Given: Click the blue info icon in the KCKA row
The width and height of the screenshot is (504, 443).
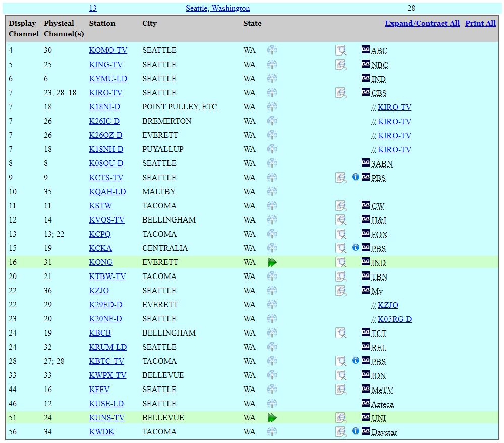Looking at the screenshot, I should (x=356, y=248).
